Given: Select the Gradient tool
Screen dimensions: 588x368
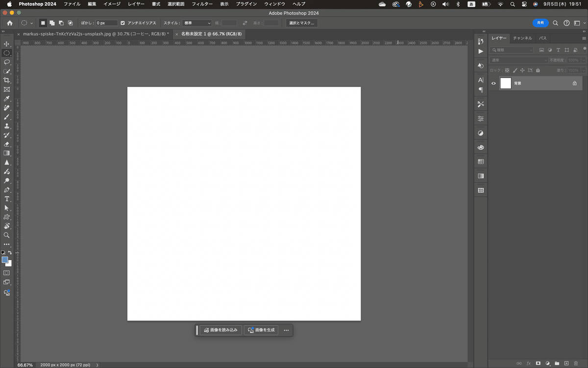Looking at the screenshot, I should tap(7, 153).
